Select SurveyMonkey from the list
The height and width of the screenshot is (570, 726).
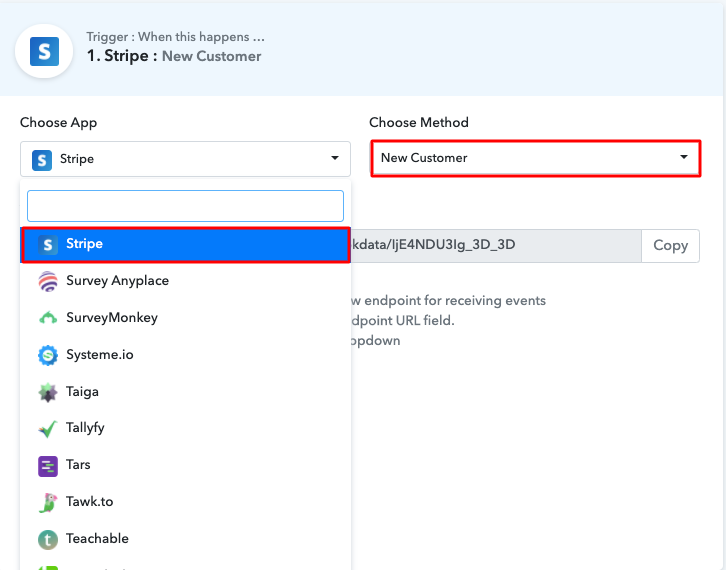pos(185,318)
